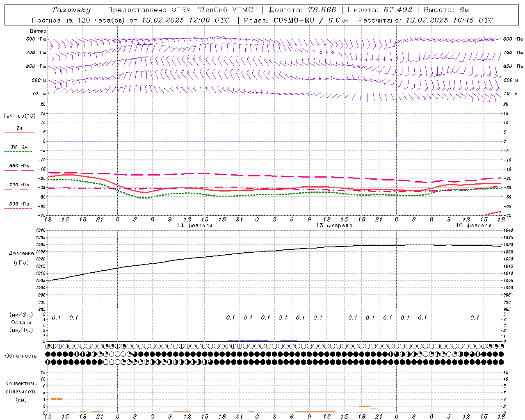This screenshot has height=420, width=525.
Task: Click the 'Ветер' wind panel label
Action: pyautogui.click(x=38, y=31)
